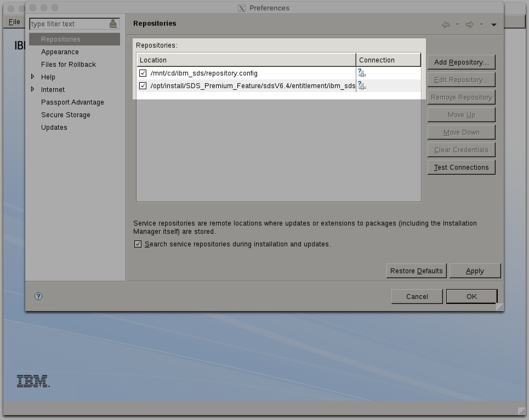This screenshot has height=420, width=529.
Task: Select the Appearance preference category
Action: (x=61, y=51)
